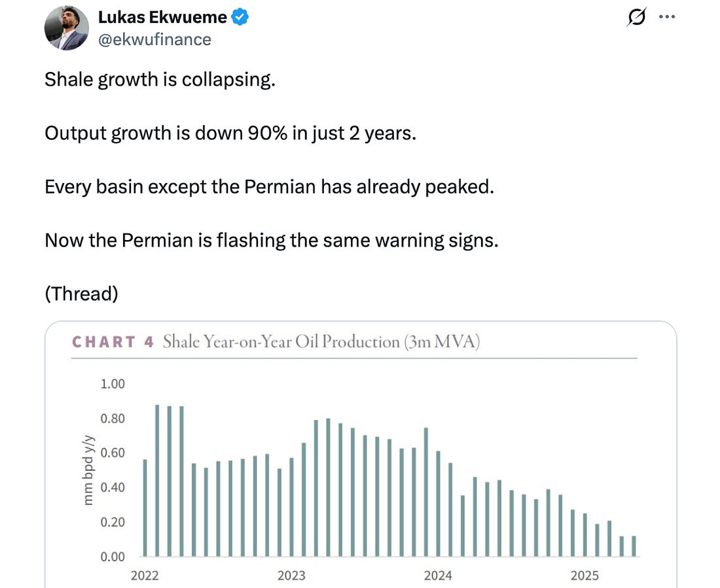Click the 2024 x-axis label
This screenshot has height=588, width=720.
(437, 576)
